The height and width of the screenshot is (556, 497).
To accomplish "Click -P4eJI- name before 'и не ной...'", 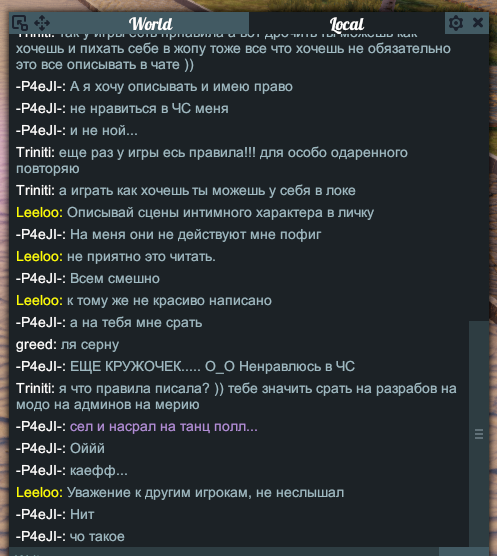I will pos(41,130).
